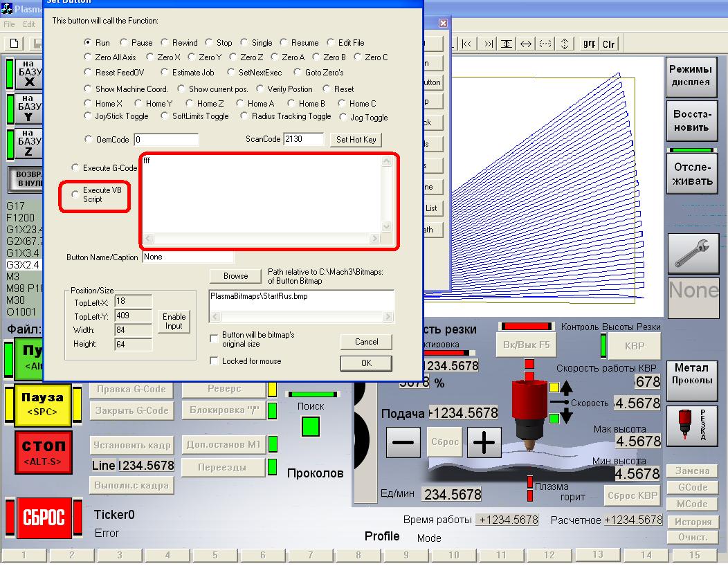The width and height of the screenshot is (728, 566).
Task: Click bitmap path scrollbar right arrow
Action: tap(388, 317)
